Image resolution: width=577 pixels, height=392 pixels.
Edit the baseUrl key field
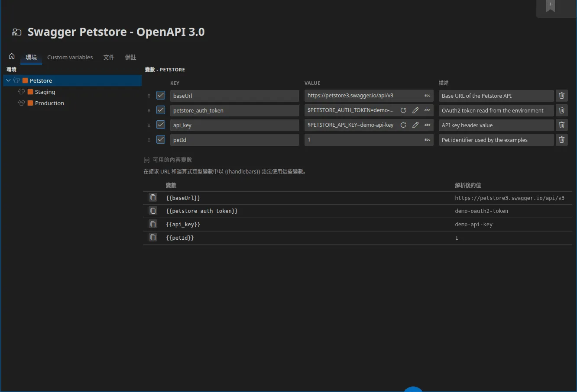point(234,96)
